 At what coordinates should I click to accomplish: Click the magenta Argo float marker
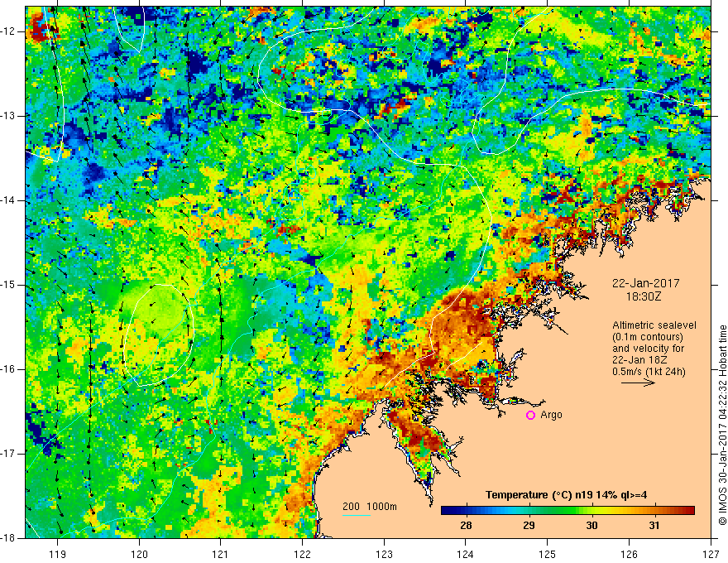pos(530,416)
